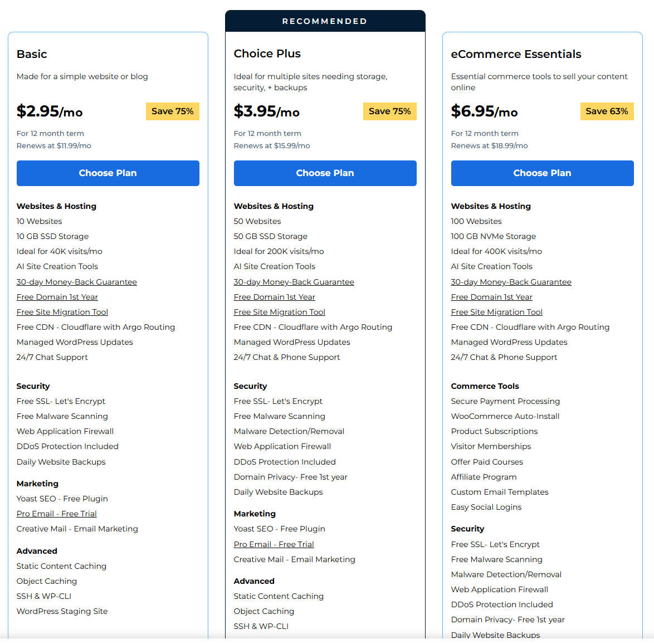
Task: Open eCommerce Essentials Free Domain 1st Year link
Action: coord(491,297)
